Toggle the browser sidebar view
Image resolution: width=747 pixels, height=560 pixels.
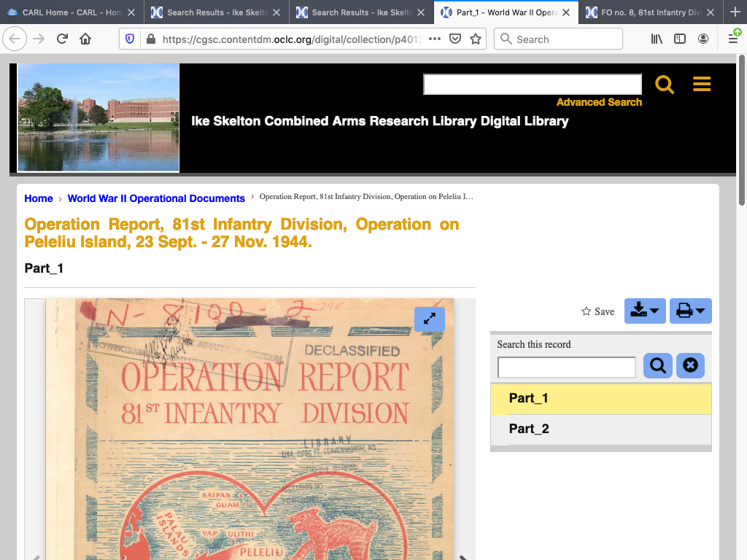680,39
